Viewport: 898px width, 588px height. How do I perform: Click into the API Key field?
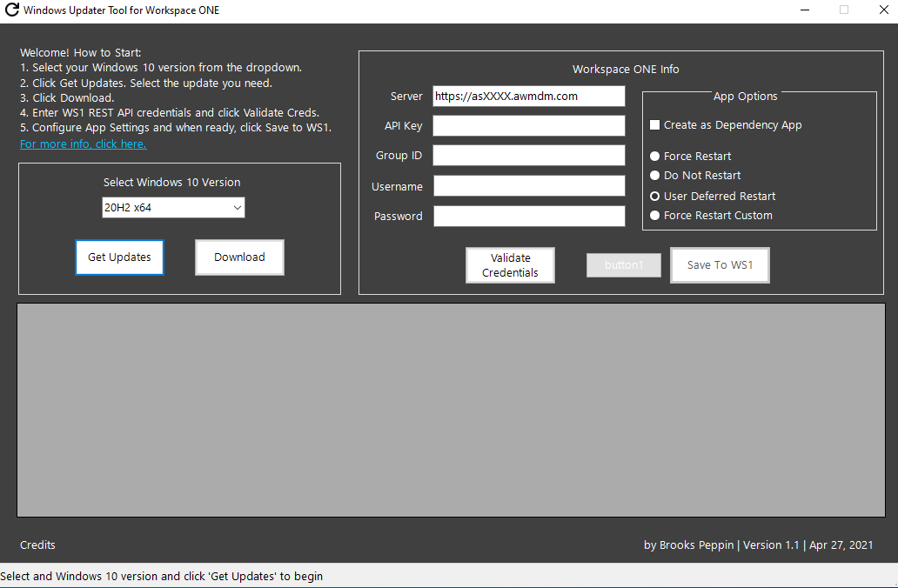click(528, 126)
